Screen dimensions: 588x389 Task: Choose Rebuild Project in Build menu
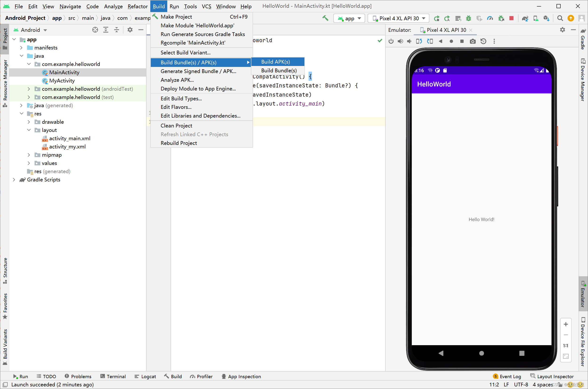179,143
